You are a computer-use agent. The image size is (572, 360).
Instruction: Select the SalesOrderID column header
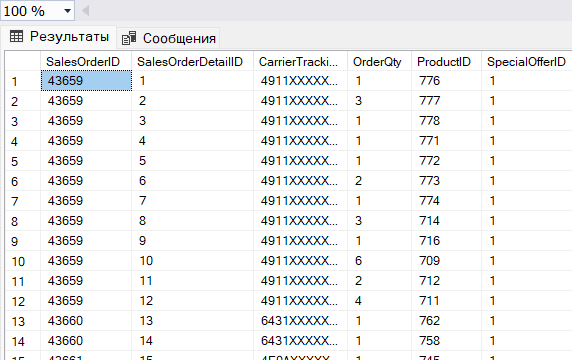coord(86,62)
